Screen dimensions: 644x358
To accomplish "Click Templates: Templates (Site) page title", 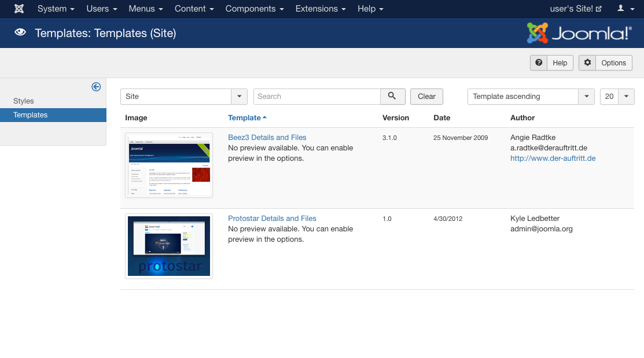I will 105,33.
